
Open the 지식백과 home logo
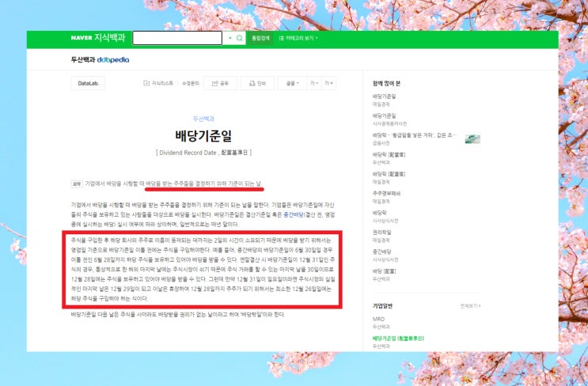109,38
